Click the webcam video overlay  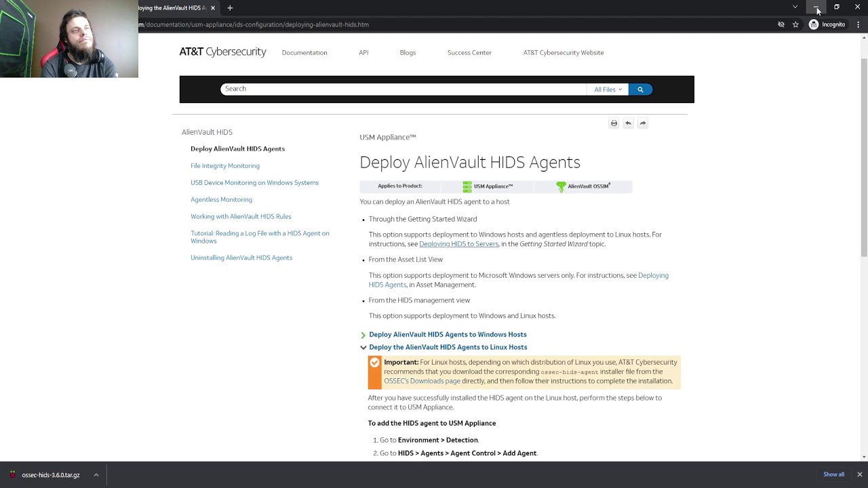69,39
